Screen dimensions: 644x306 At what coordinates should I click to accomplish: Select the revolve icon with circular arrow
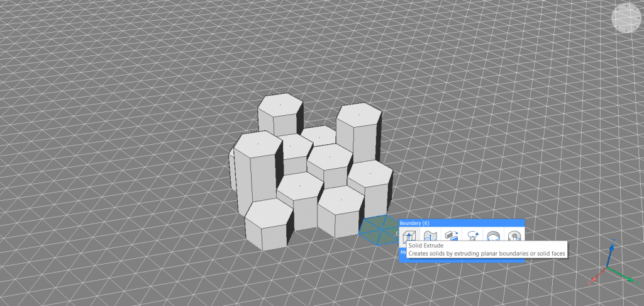[473, 235]
